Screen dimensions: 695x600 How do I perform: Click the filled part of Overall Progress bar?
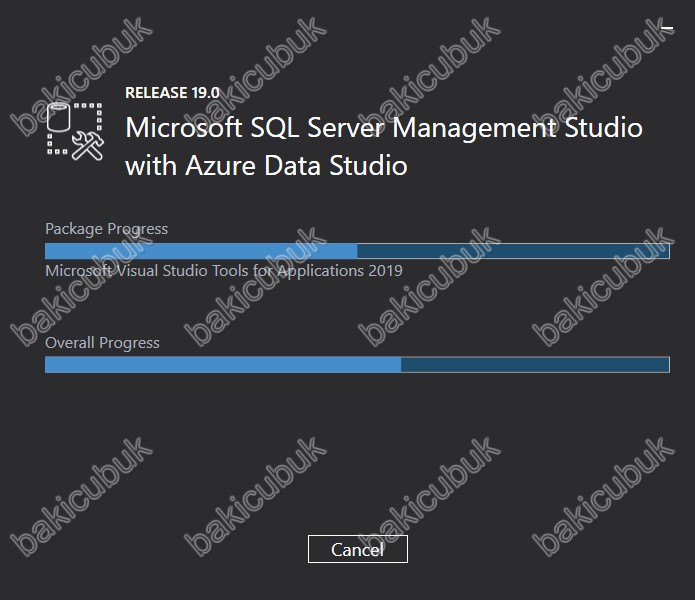point(223,365)
